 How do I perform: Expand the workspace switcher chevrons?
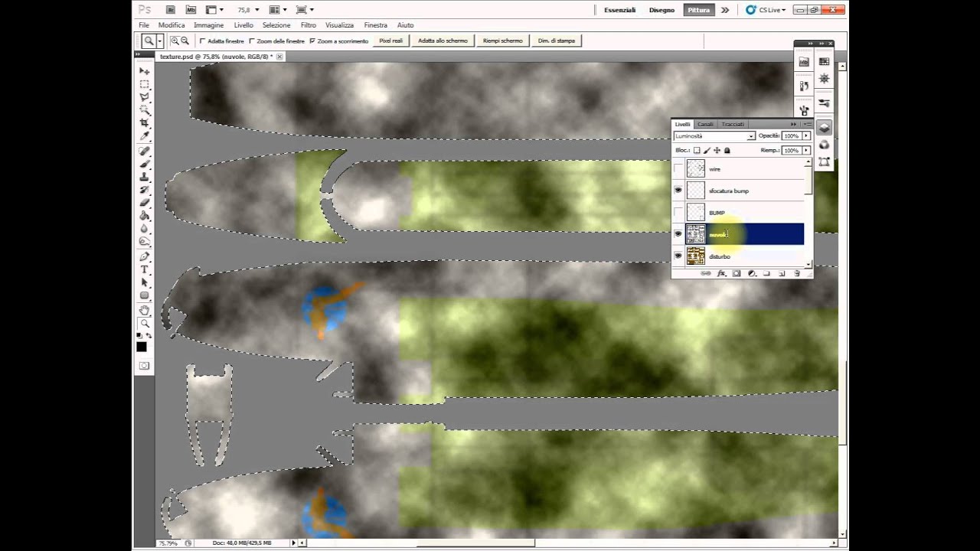point(725,10)
